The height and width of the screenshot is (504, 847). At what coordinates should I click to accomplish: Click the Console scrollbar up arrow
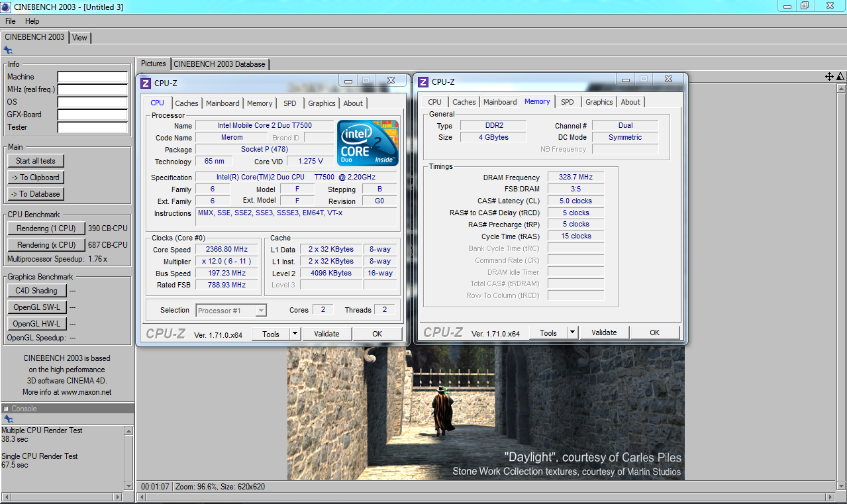tap(128, 431)
